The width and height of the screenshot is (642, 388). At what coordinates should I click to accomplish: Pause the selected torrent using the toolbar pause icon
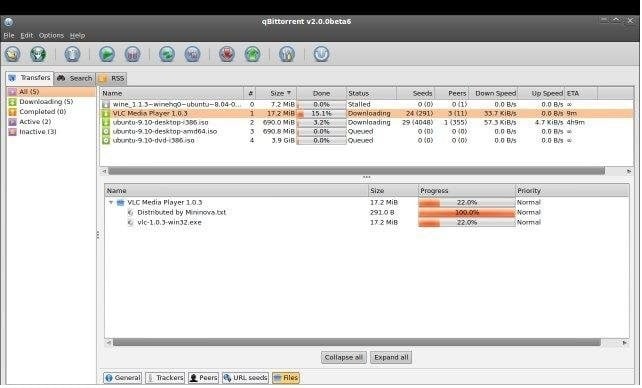pyautogui.click(x=132, y=54)
